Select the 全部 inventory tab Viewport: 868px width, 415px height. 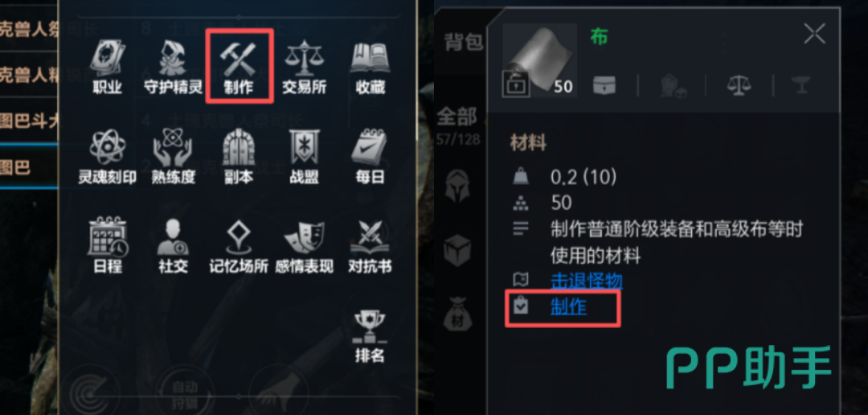pyautogui.click(x=457, y=117)
